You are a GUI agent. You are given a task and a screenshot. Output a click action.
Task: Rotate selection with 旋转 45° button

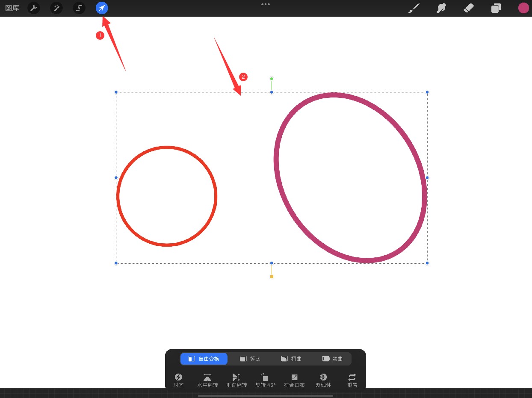coord(265,380)
